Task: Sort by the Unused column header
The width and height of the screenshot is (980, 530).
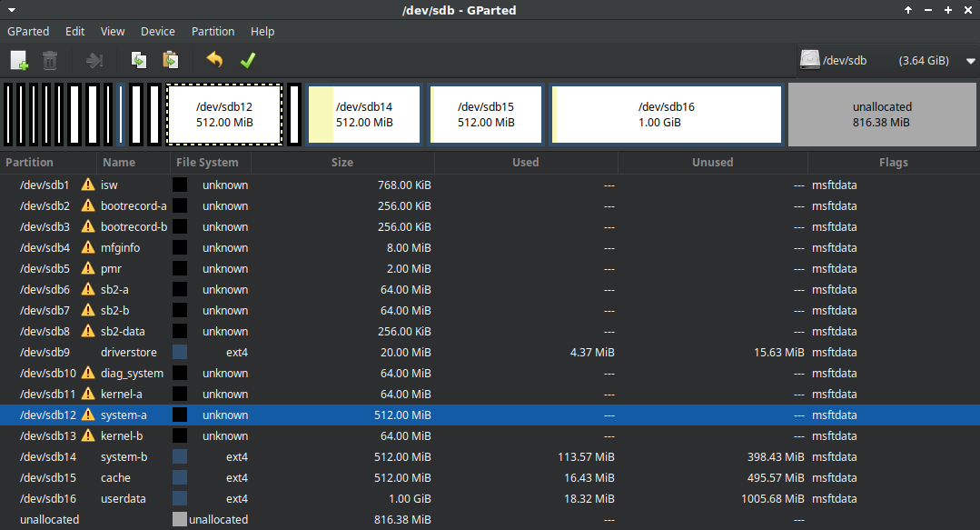Action: point(712,162)
